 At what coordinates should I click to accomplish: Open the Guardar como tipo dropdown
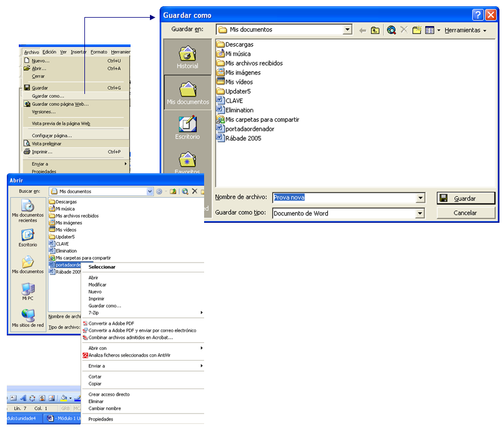tap(420, 214)
